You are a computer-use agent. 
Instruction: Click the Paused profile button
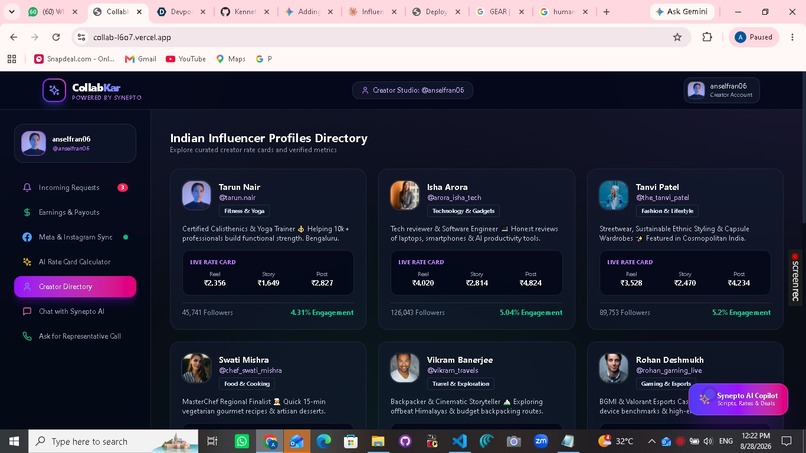[x=754, y=37]
